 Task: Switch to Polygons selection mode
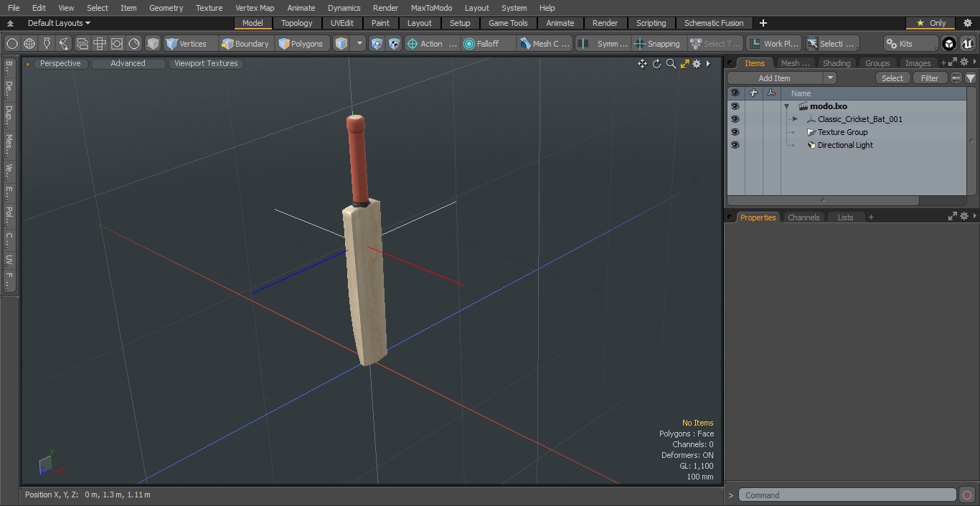(301, 44)
